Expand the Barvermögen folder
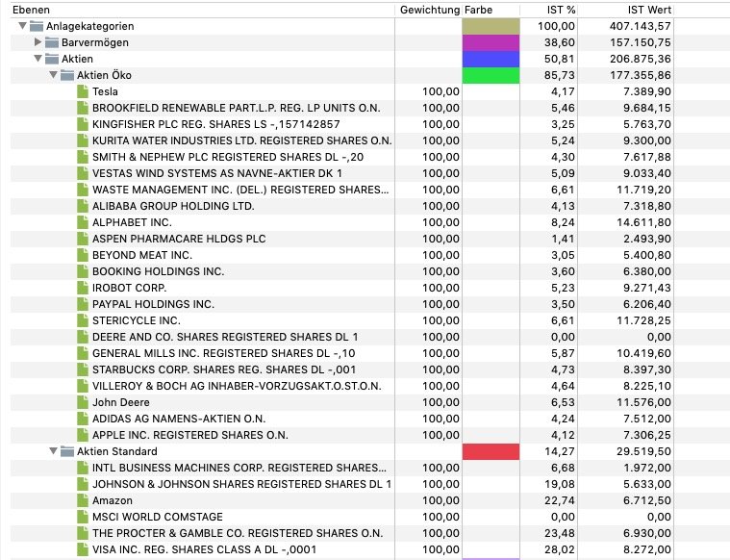Screen dimensions: 730x560 [38, 42]
